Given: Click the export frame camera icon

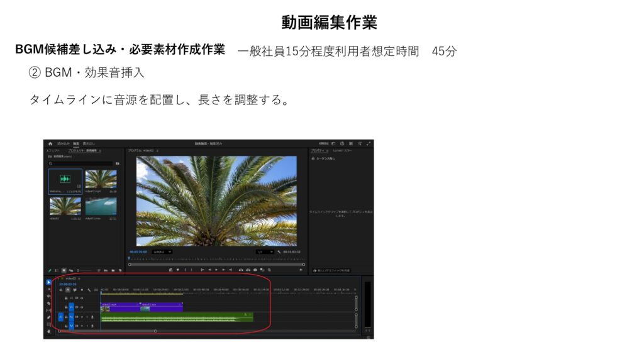Looking at the screenshot, I should [x=255, y=270].
